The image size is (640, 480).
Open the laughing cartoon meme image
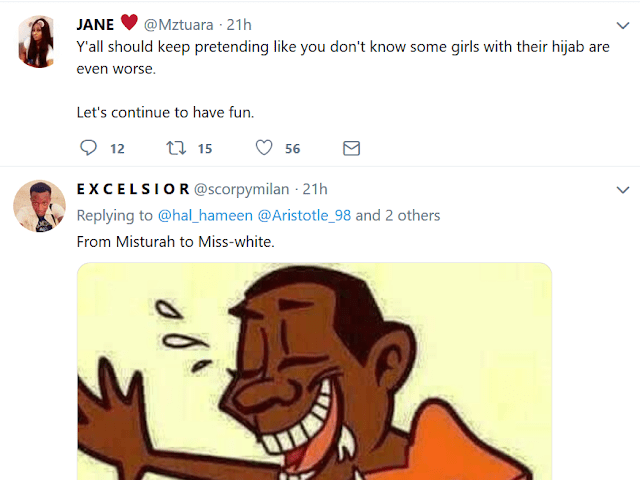[314, 370]
